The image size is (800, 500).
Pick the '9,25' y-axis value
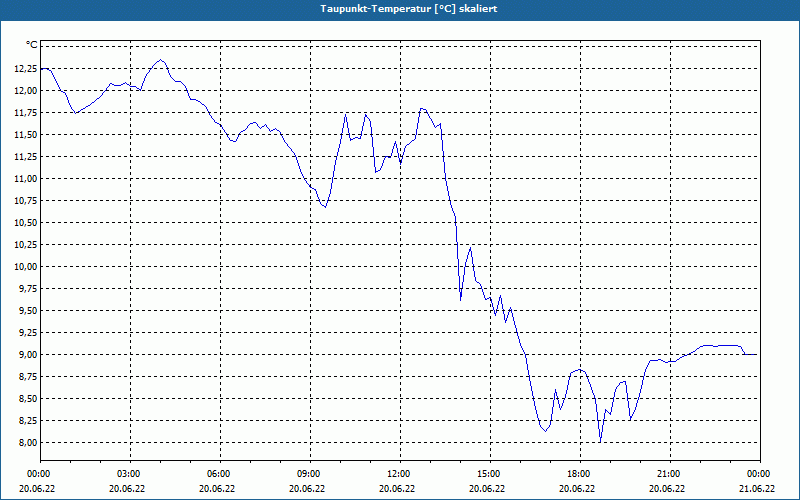tap(28, 332)
